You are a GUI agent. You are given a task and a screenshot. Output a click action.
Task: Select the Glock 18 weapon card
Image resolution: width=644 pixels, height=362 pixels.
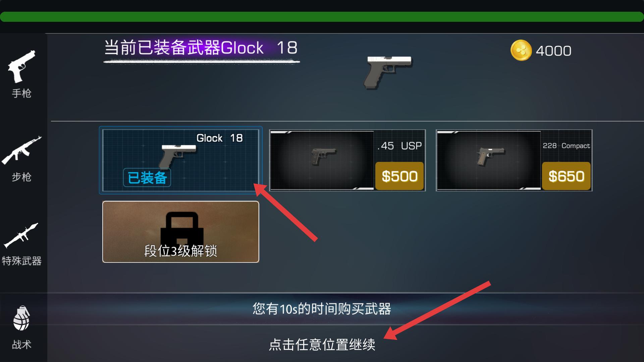pos(180,160)
